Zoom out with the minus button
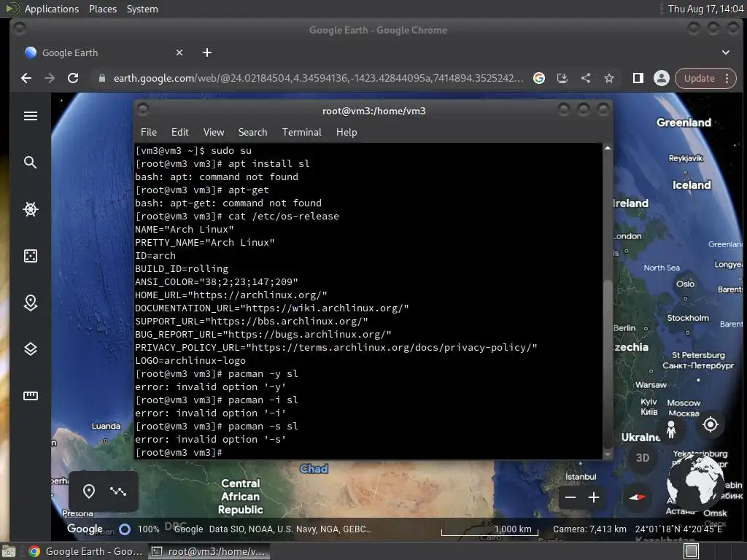Viewport: 747px width, 560px height. tap(570, 497)
